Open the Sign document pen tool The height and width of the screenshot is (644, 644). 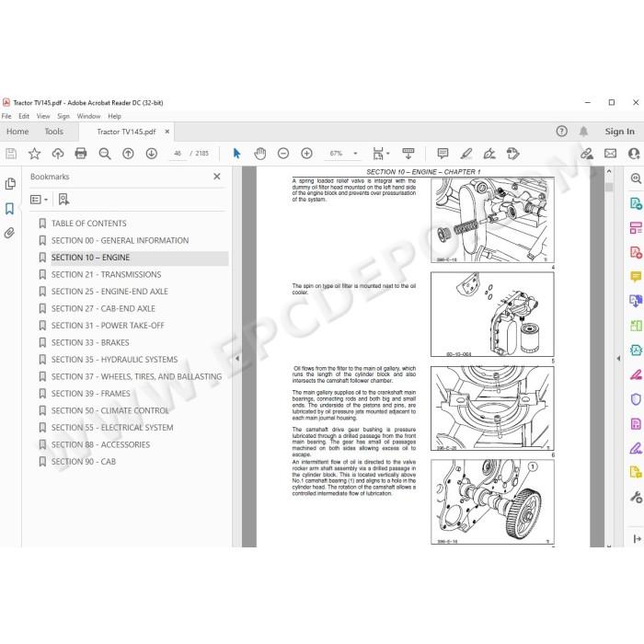tap(489, 154)
